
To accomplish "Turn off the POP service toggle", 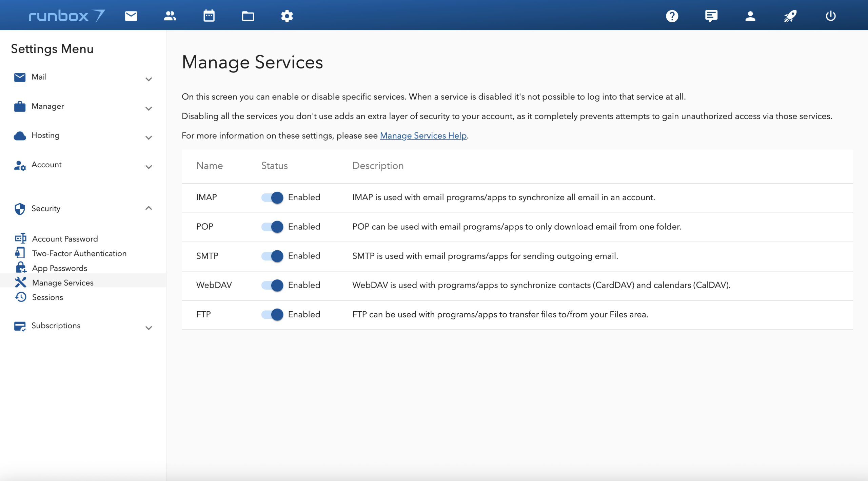I will pos(272,227).
